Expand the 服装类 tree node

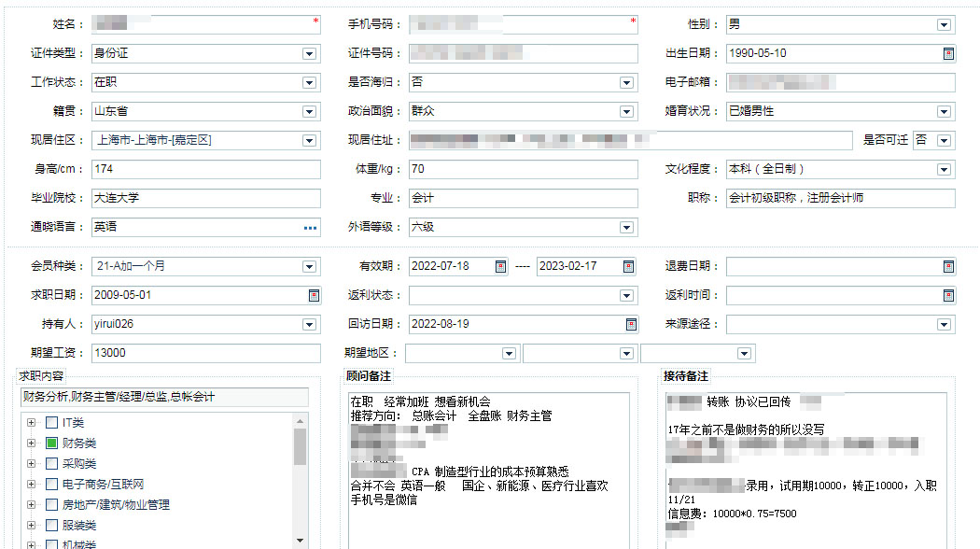click(x=31, y=526)
